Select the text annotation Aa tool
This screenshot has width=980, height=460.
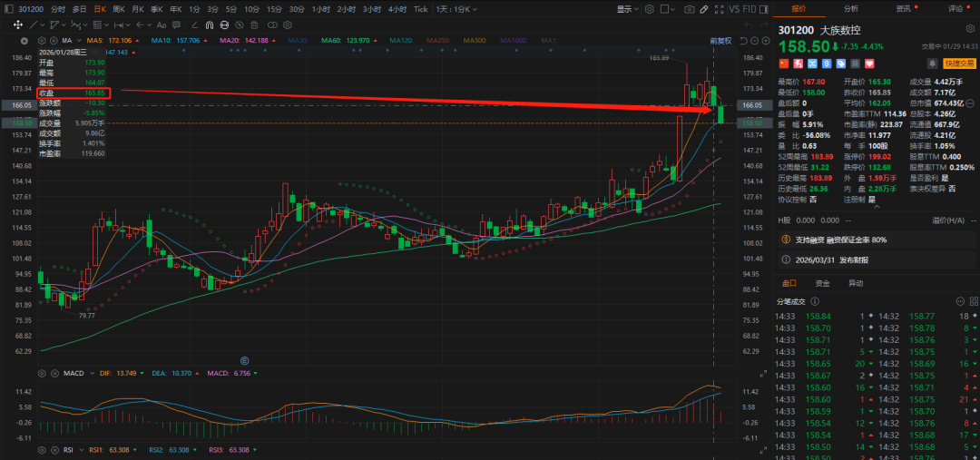point(161,25)
